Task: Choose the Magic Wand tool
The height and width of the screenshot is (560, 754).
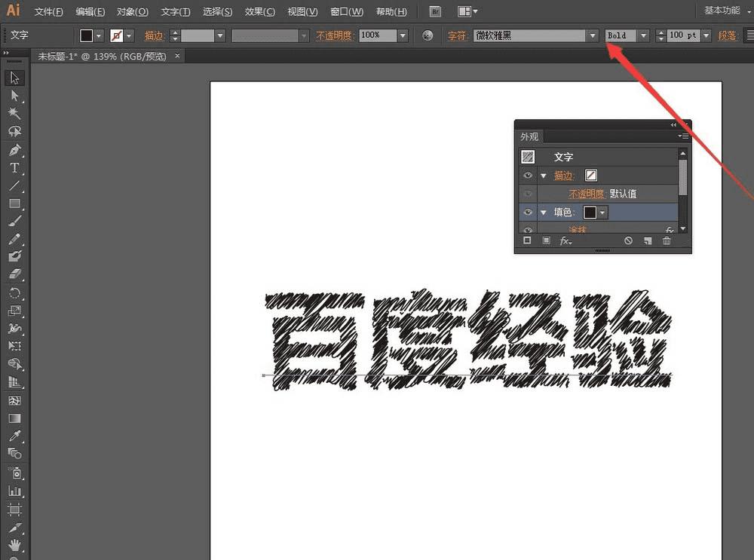Action: pos(14,113)
